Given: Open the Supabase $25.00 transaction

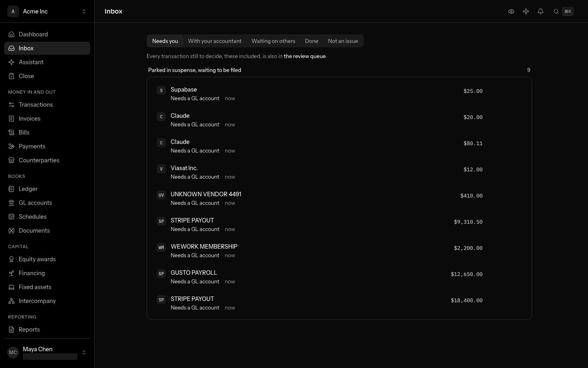Looking at the screenshot, I should (339, 94).
